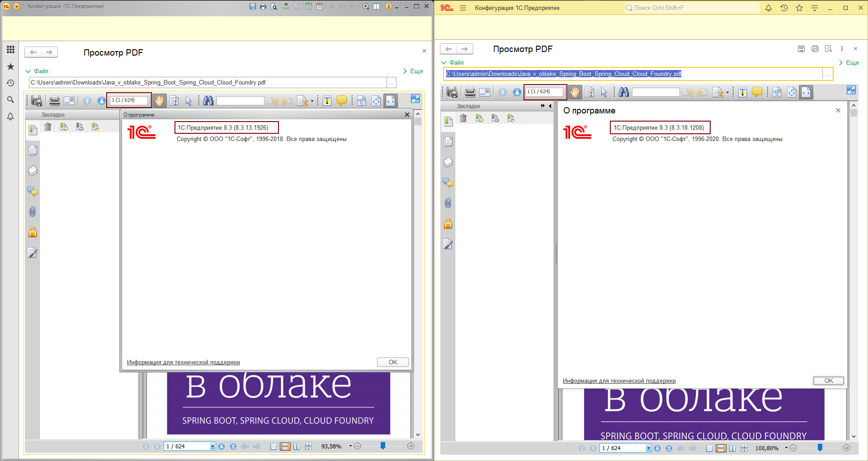Click Highlight text tool in left PDF toolbar
868x461 pixels.
[327, 100]
